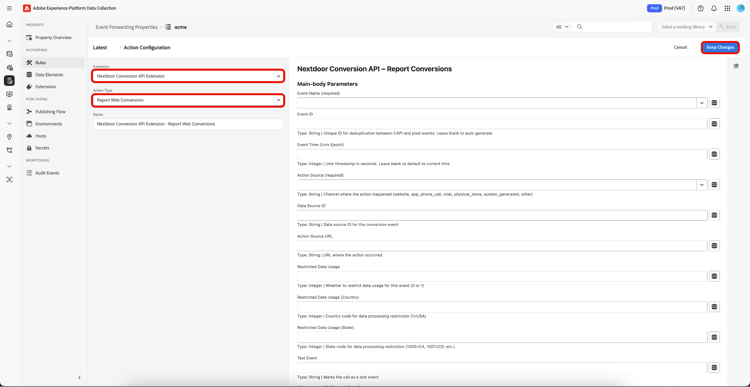Screen dimensions: 750x387
Task: Open data element picker for Event Time
Action: (x=715, y=155)
